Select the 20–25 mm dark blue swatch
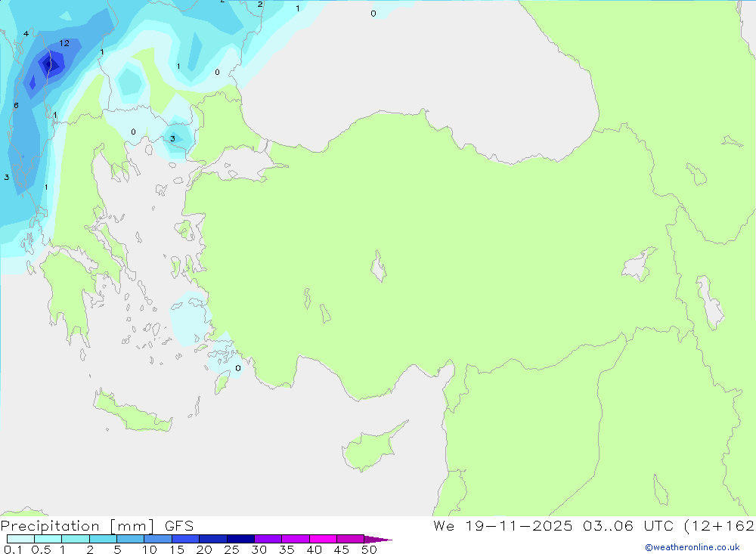Viewport: 756px width, 554px height. pos(212,539)
